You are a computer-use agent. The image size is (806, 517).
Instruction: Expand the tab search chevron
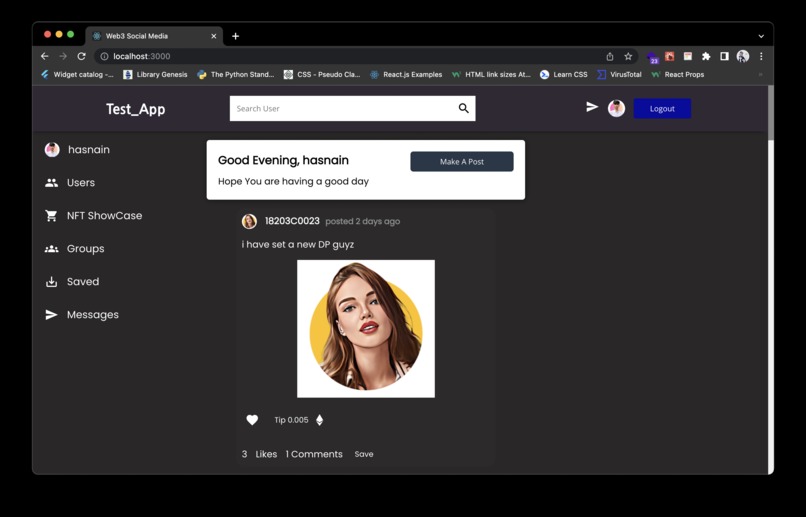point(761,36)
